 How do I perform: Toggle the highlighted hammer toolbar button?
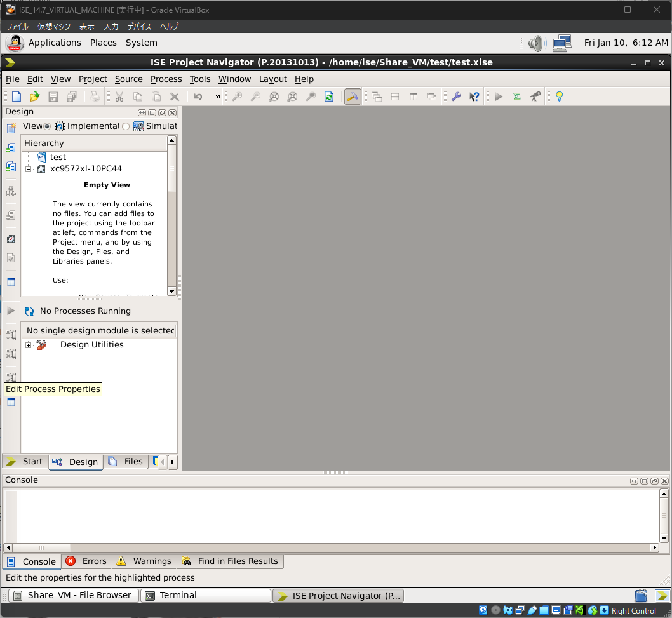pyautogui.click(x=353, y=97)
